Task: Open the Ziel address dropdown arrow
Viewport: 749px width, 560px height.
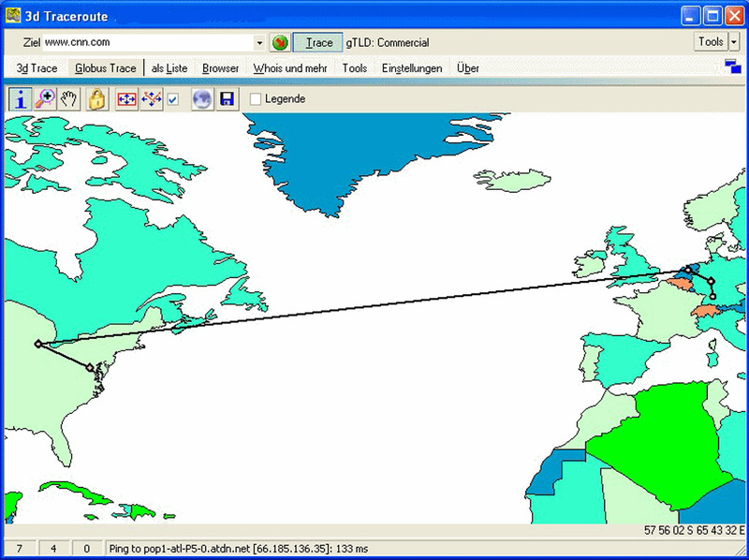Action: coord(259,43)
